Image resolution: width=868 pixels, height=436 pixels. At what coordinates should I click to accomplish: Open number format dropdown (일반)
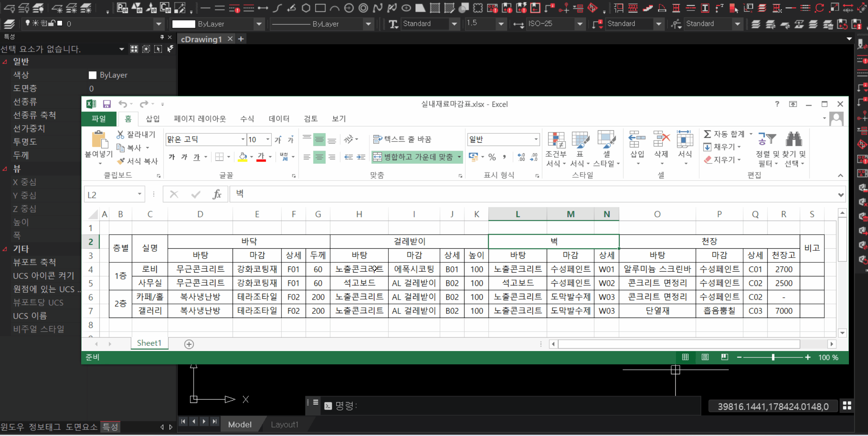536,139
